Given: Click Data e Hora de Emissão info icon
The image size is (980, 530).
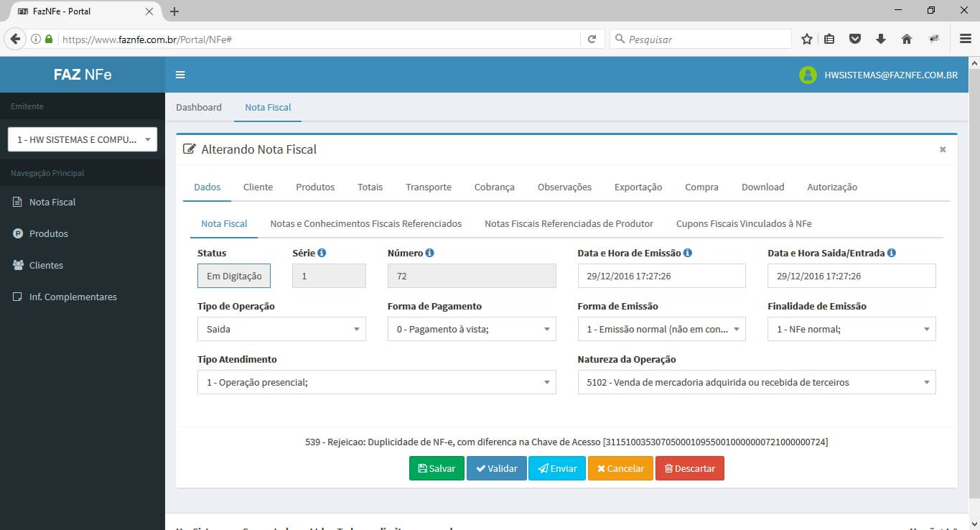Looking at the screenshot, I should 688,253.
